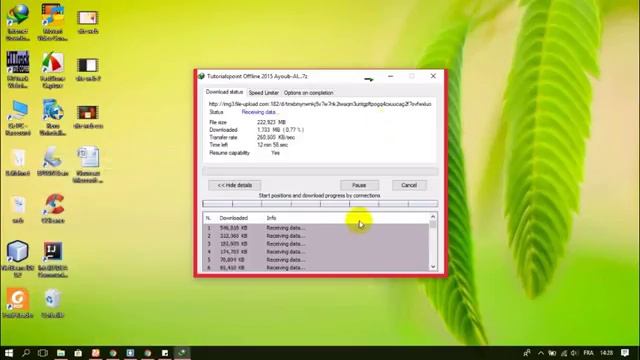
Task: Open Task View from the taskbar
Action: [43, 353]
